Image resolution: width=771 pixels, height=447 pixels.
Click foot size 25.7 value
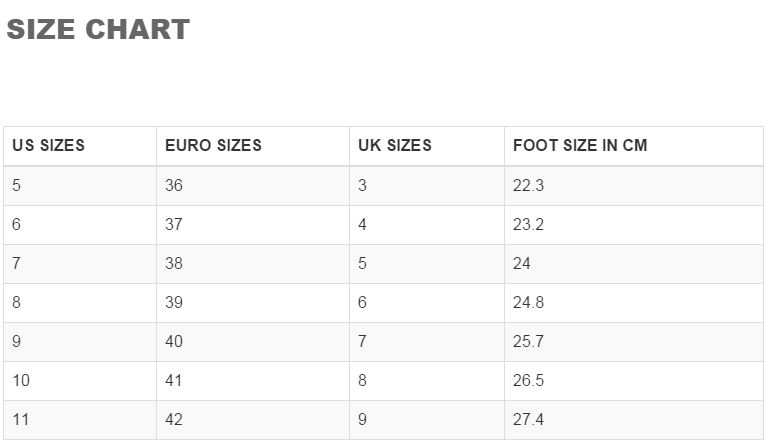point(528,342)
